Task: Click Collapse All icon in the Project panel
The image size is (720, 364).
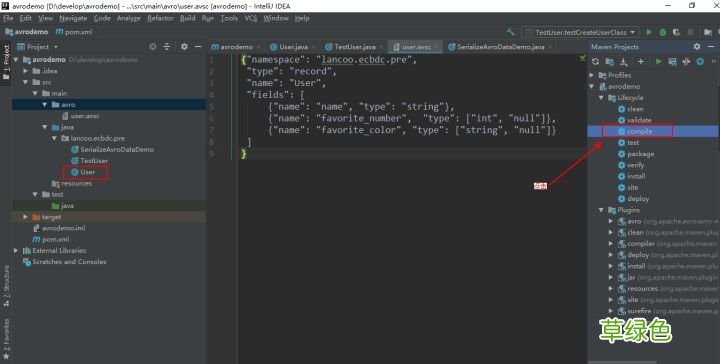Action: coord(167,47)
